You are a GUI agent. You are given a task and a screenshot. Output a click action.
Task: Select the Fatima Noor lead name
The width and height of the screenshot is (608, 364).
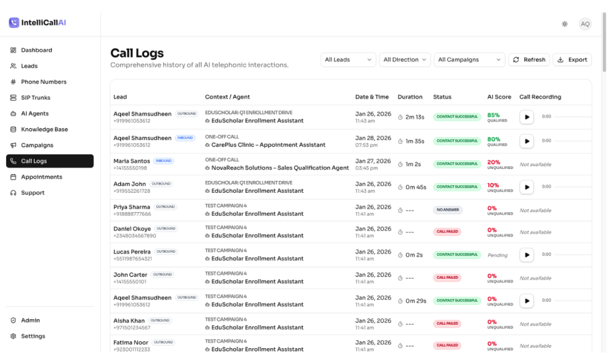(131, 343)
